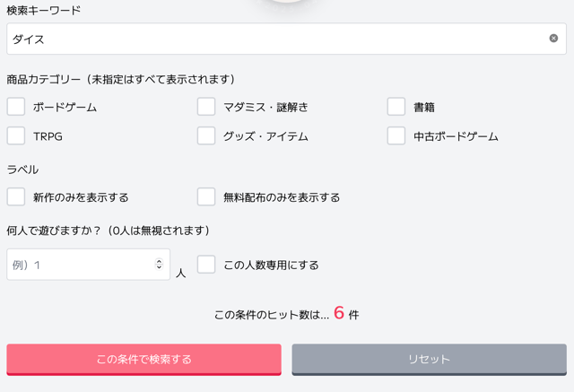This screenshot has width=574, height=392.
Task: Check the ボードゲーム category checkbox
Action: pyautogui.click(x=16, y=107)
